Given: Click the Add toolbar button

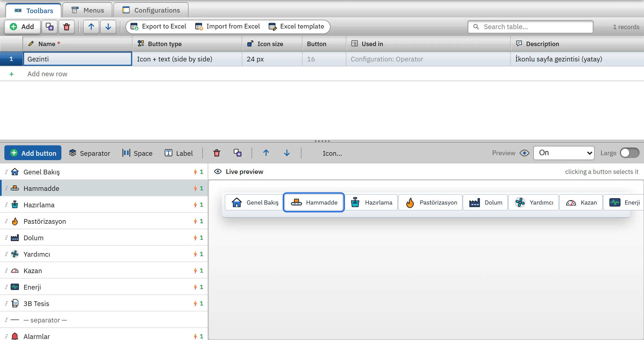Looking at the screenshot, I should pyautogui.click(x=22, y=27).
